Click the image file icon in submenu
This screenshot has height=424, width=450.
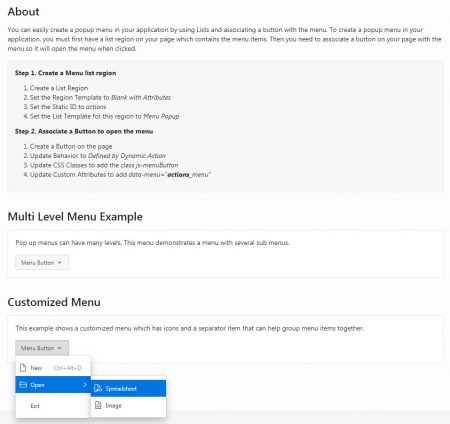coord(98,405)
